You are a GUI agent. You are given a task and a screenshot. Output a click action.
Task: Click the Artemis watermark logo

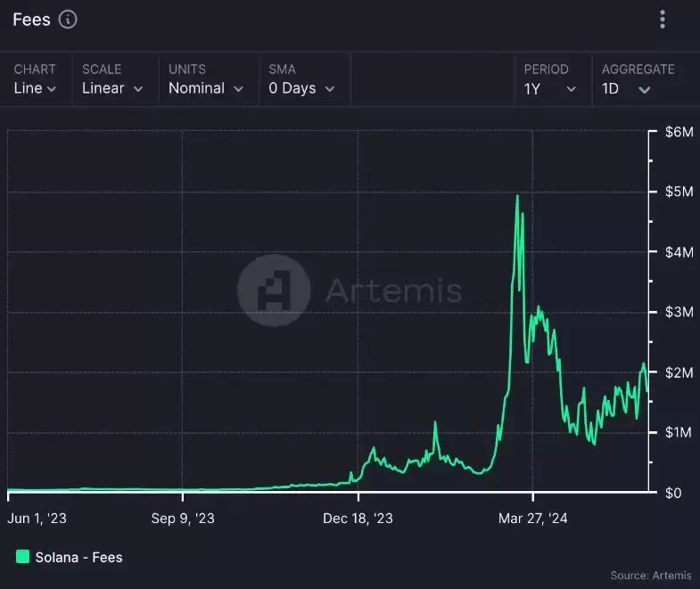(274, 290)
